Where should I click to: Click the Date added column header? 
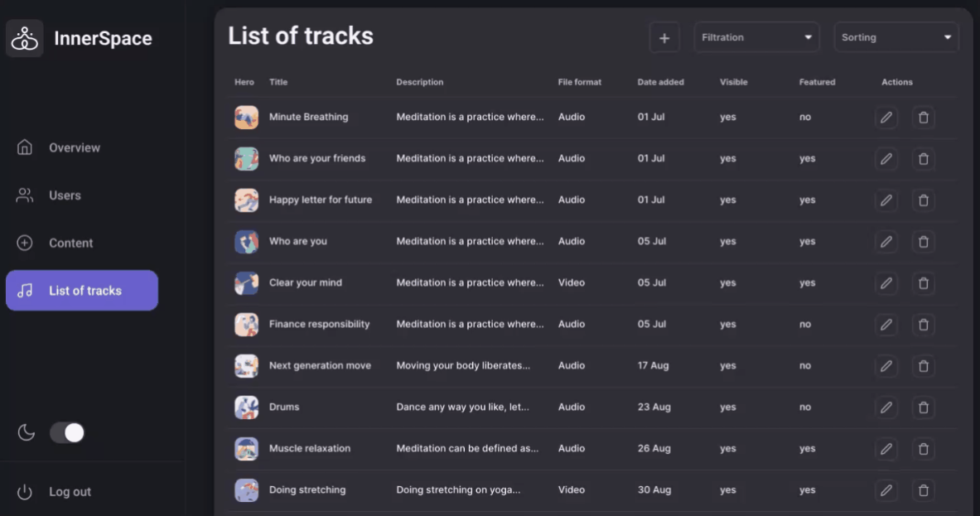click(660, 82)
